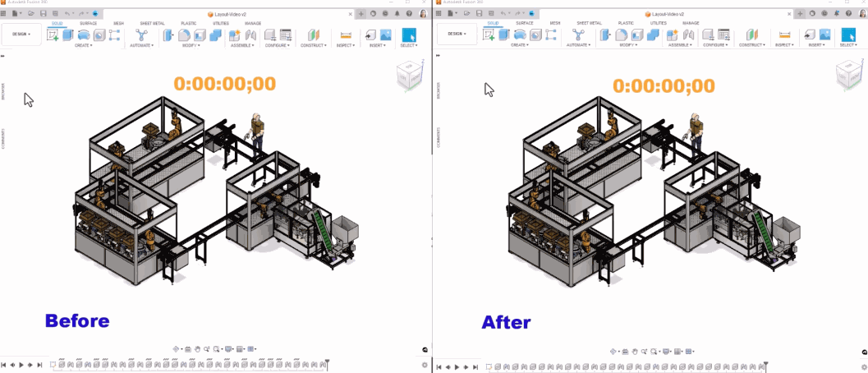Choose the Extrude box icon in left window

68,35
